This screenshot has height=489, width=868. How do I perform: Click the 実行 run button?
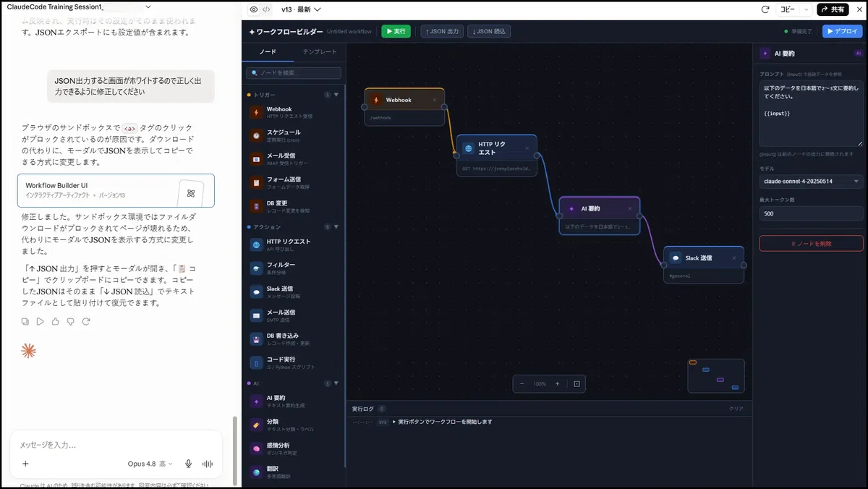tap(396, 32)
